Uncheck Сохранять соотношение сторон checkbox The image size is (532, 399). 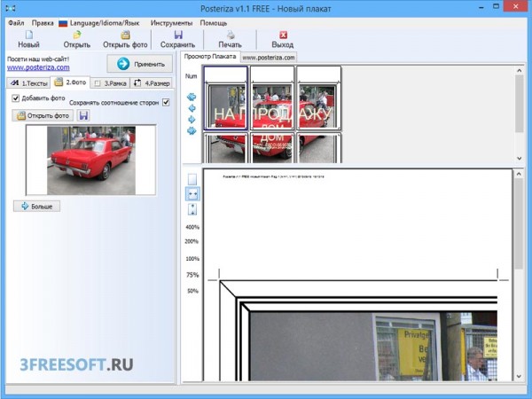pos(166,102)
